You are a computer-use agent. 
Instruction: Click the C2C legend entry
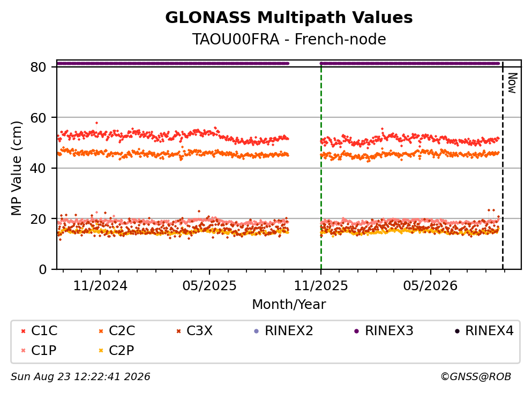coord(117,330)
